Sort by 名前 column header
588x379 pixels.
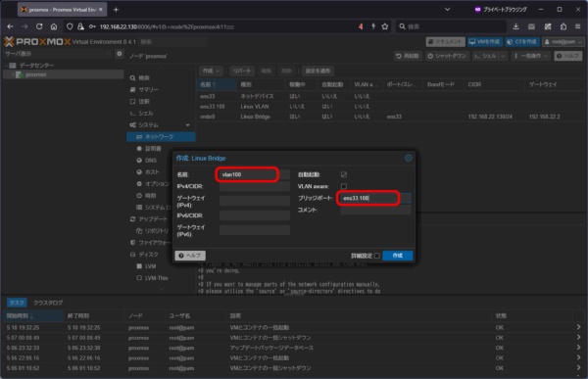216,85
